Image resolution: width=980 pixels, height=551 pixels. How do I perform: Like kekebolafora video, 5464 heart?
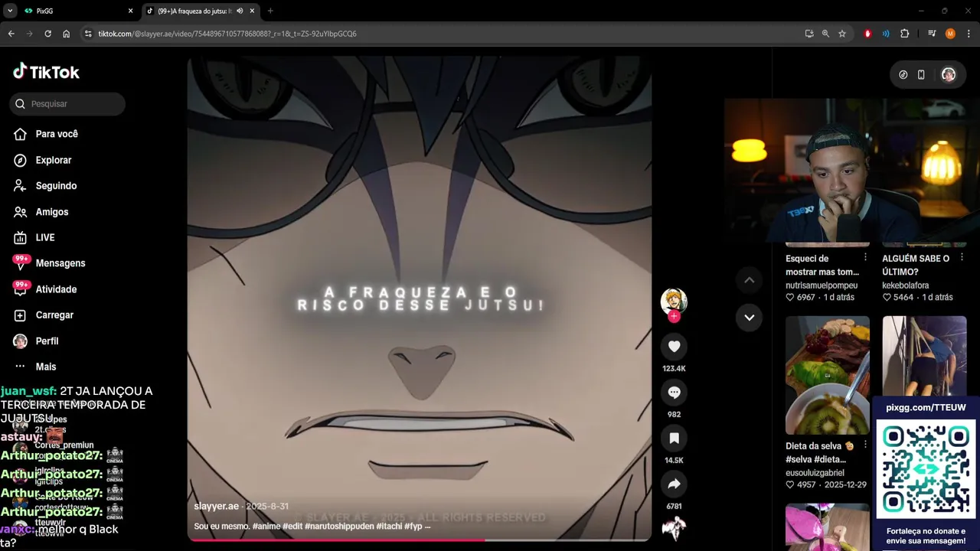[887, 298]
